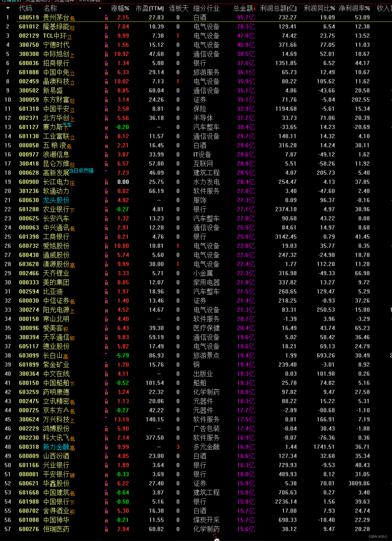Viewport: 392px width, 541px height.
Task: Select stock name 浪潮信息
Action: pyautogui.click(x=56, y=154)
